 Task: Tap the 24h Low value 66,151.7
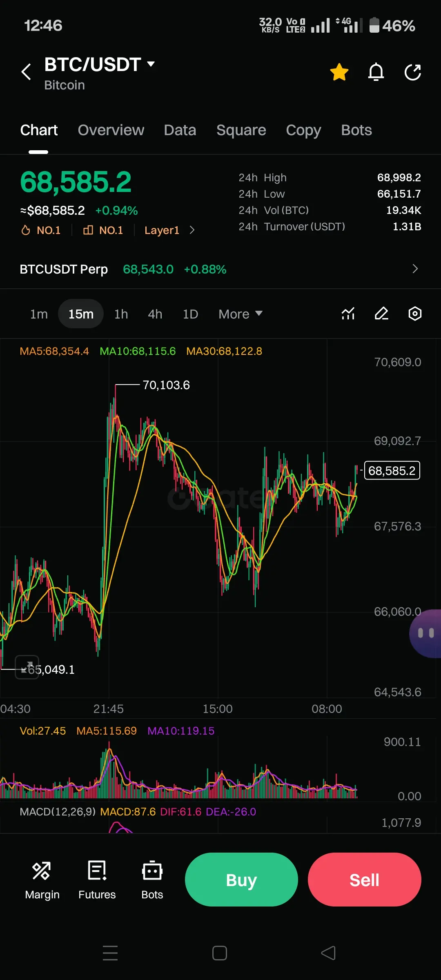point(399,194)
